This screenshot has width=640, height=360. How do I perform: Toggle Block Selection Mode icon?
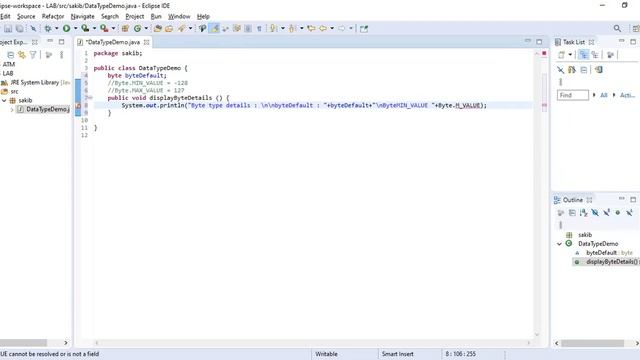[x=248, y=29]
